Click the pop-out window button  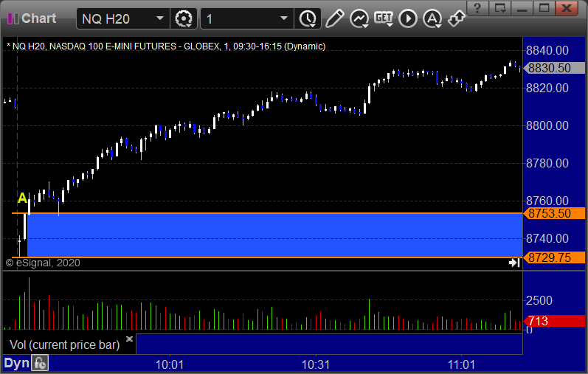(x=499, y=8)
